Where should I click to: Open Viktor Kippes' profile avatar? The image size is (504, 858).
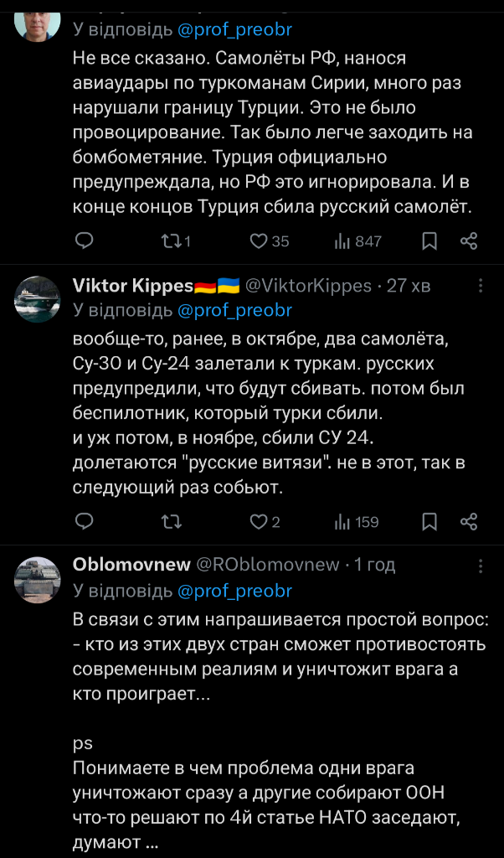click(x=39, y=298)
